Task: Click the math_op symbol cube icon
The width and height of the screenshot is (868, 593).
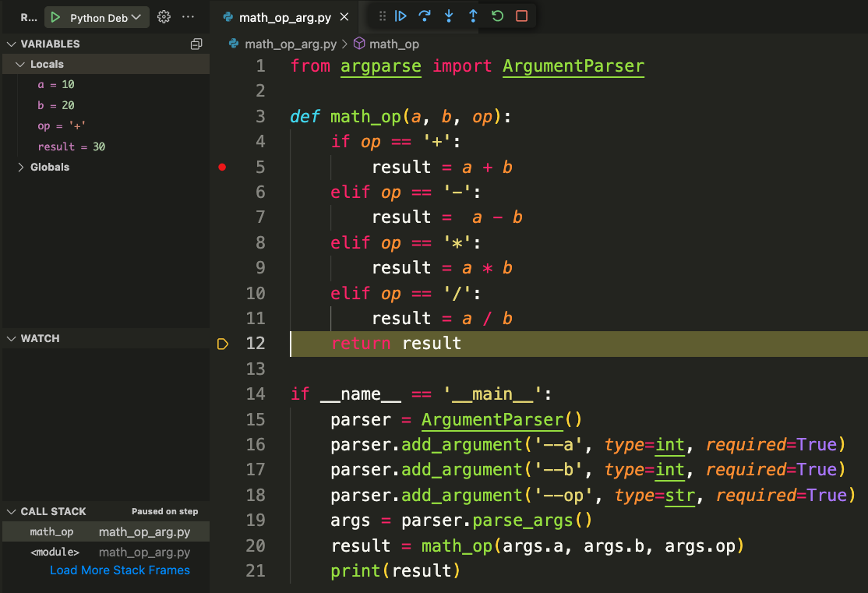Action: 359,43
